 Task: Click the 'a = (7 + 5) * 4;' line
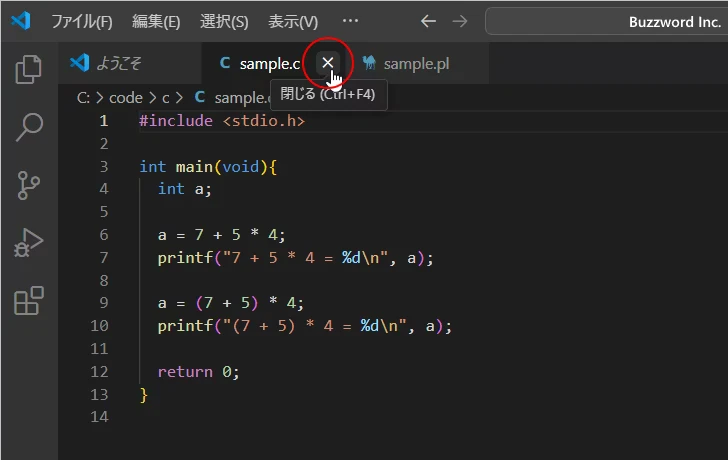click(x=230, y=303)
